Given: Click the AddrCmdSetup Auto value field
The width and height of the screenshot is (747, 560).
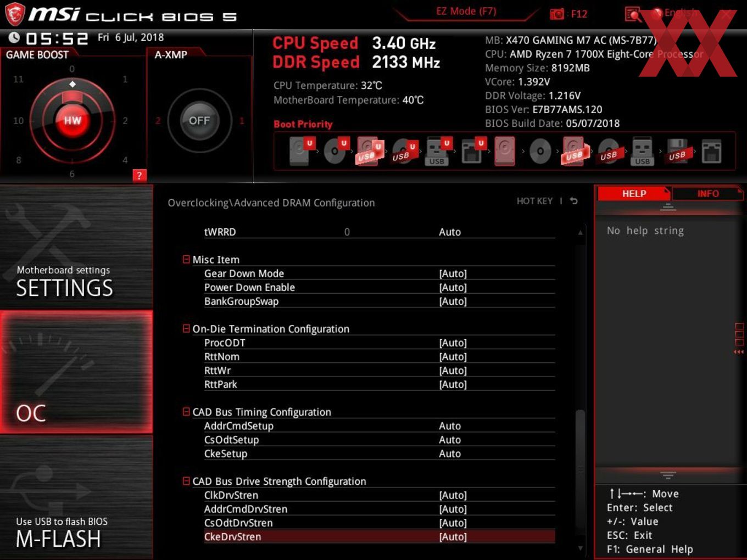Looking at the screenshot, I should [449, 425].
